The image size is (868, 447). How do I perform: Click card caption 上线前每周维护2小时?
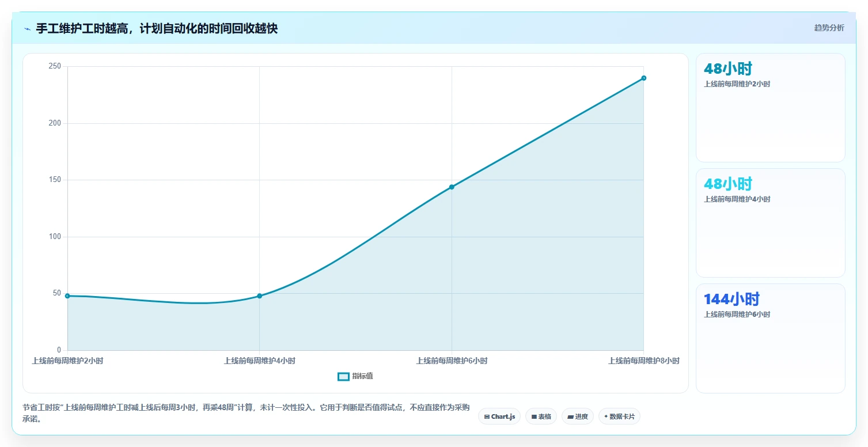[x=737, y=84]
